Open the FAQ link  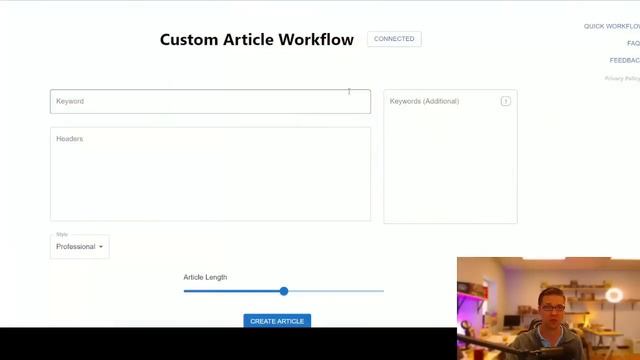pyautogui.click(x=633, y=43)
